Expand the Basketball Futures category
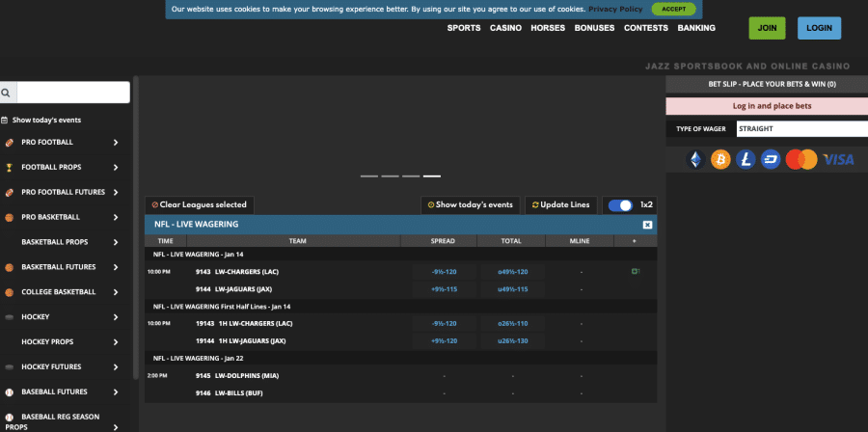 pos(116,267)
